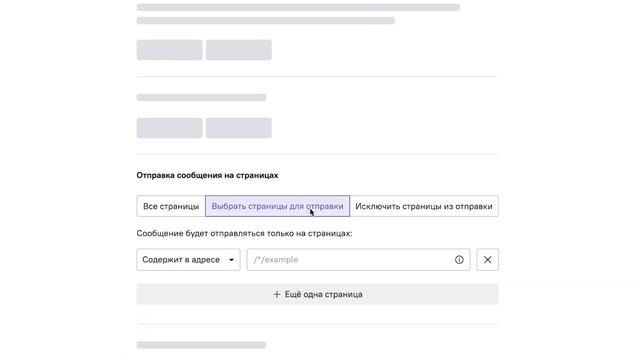Click the gray skeleton line at the page bottom

click(201, 345)
